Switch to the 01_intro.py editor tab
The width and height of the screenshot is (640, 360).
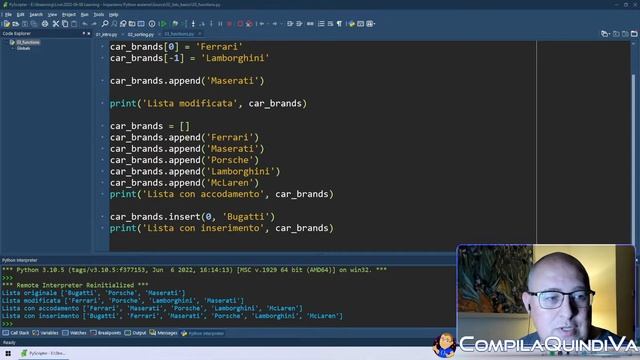(107, 34)
